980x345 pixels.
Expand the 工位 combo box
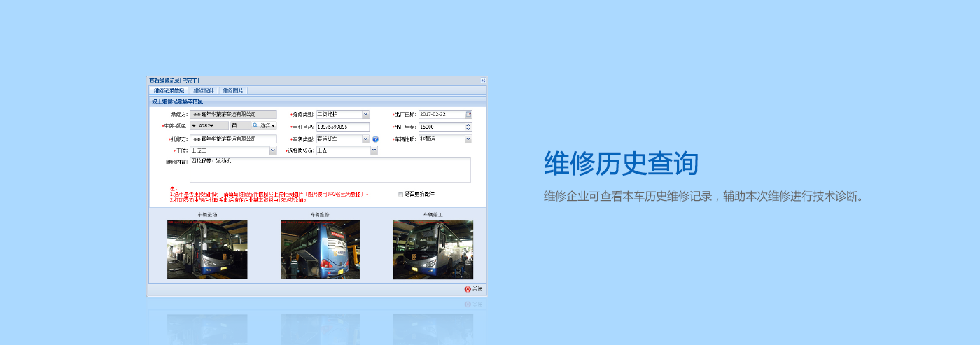click(x=273, y=150)
